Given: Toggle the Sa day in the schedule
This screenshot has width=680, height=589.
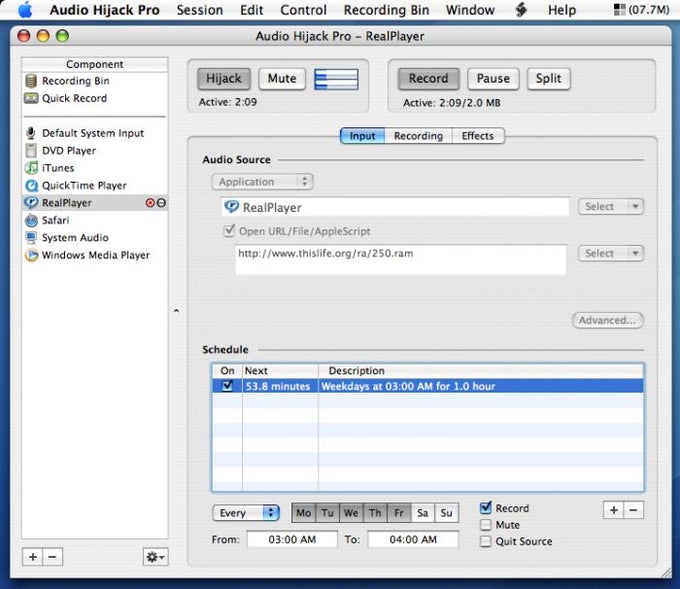Looking at the screenshot, I should 422,513.
